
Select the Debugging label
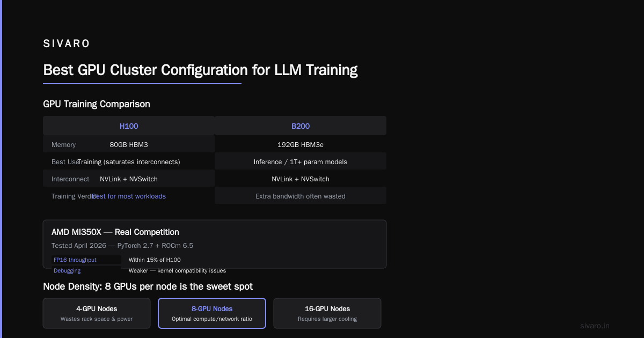click(x=67, y=270)
